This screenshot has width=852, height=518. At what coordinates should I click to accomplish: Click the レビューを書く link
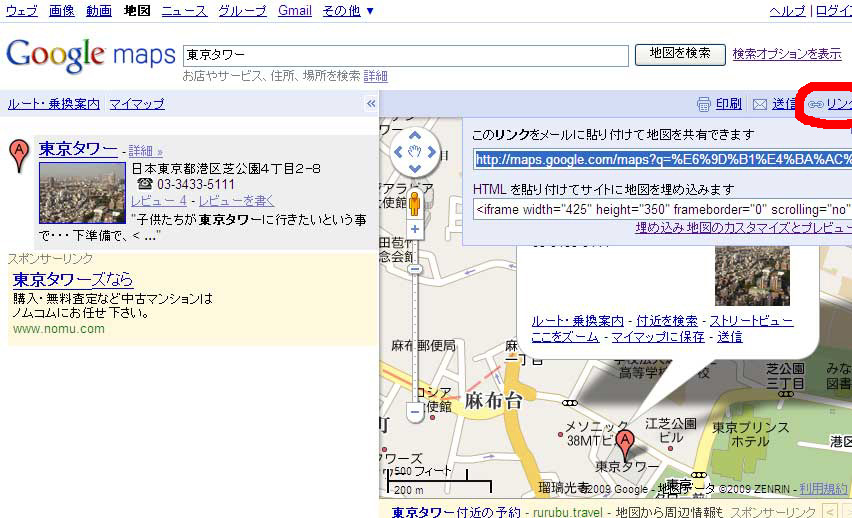pos(236,201)
